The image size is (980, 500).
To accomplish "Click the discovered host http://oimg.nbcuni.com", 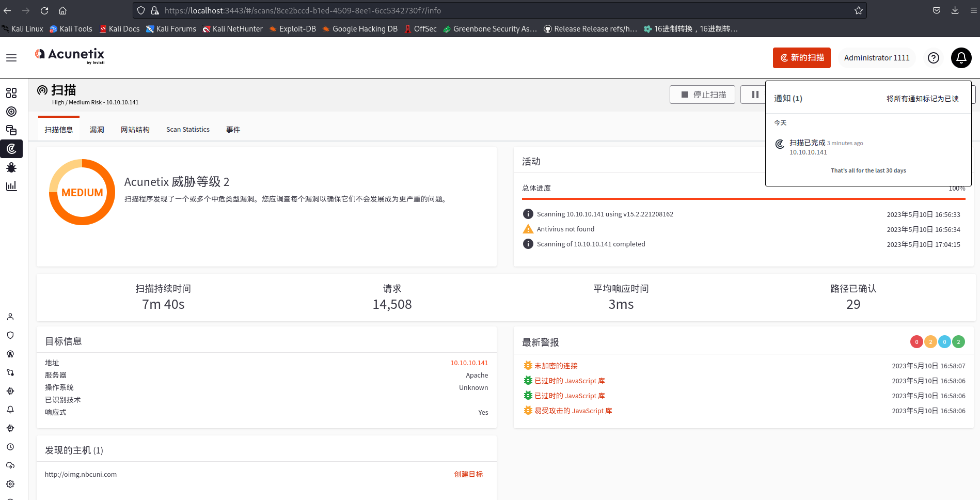I will click(81, 474).
